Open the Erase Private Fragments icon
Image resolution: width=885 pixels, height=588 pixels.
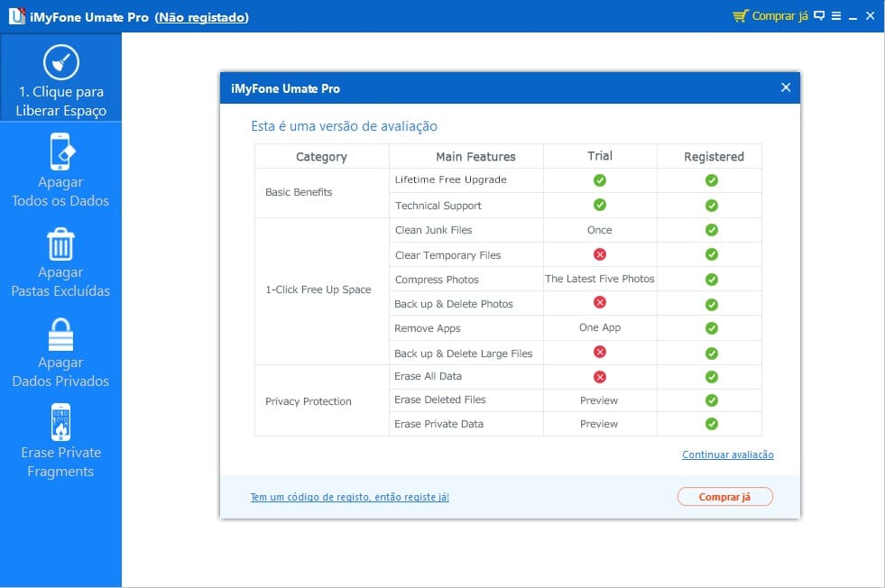point(60,422)
